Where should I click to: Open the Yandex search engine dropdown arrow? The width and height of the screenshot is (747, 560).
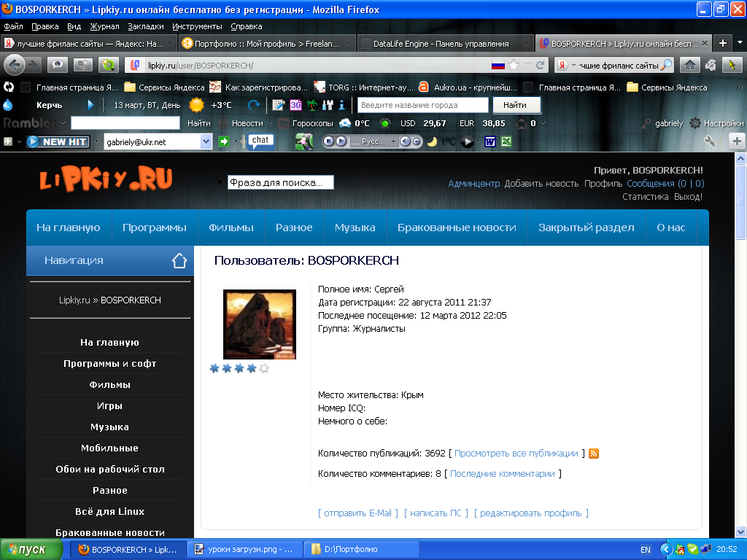pos(573,65)
